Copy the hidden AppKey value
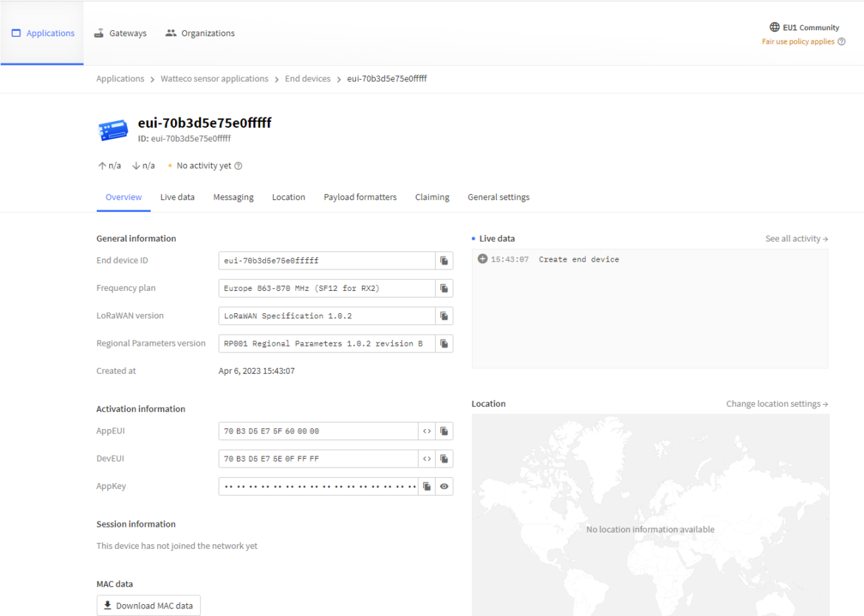Image resolution: width=864 pixels, height=616 pixels. tap(427, 487)
